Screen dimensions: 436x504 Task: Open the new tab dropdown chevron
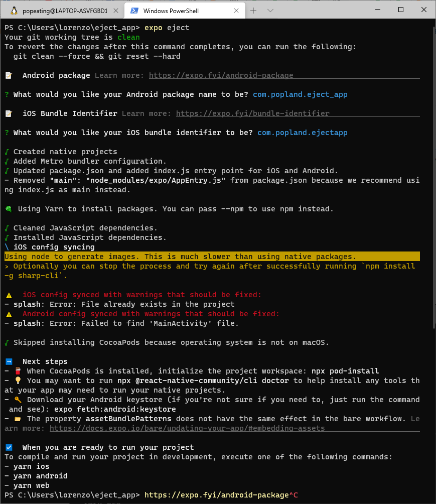point(270,10)
